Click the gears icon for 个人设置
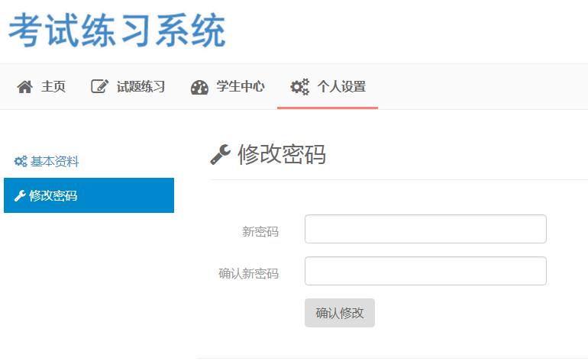This screenshot has height=364, width=588. pos(299,86)
